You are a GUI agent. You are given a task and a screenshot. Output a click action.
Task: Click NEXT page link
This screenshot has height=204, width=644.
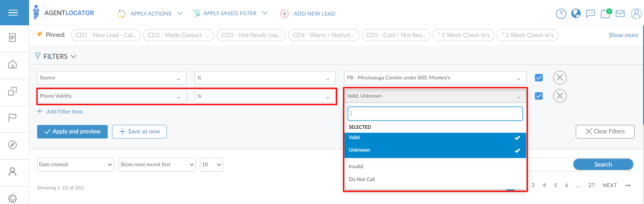point(610,185)
